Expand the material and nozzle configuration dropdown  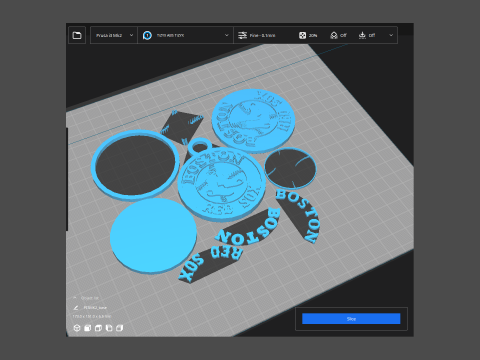227,35
